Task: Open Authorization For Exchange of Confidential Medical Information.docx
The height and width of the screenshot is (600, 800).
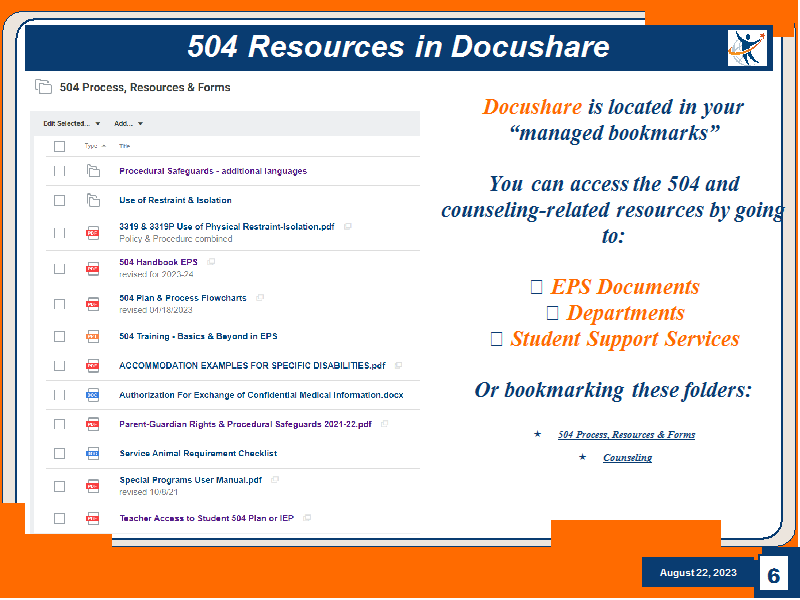Action: pyautogui.click(x=261, y=395)
